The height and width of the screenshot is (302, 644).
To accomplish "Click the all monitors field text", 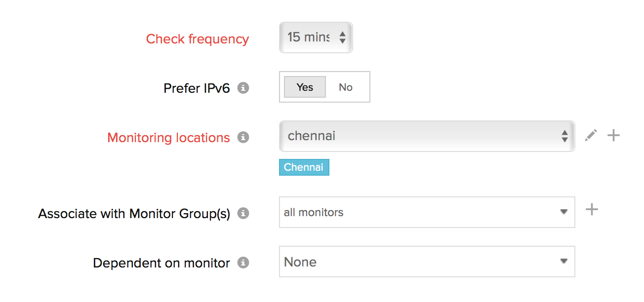I will pyautogui.click(x=314, y=213).
